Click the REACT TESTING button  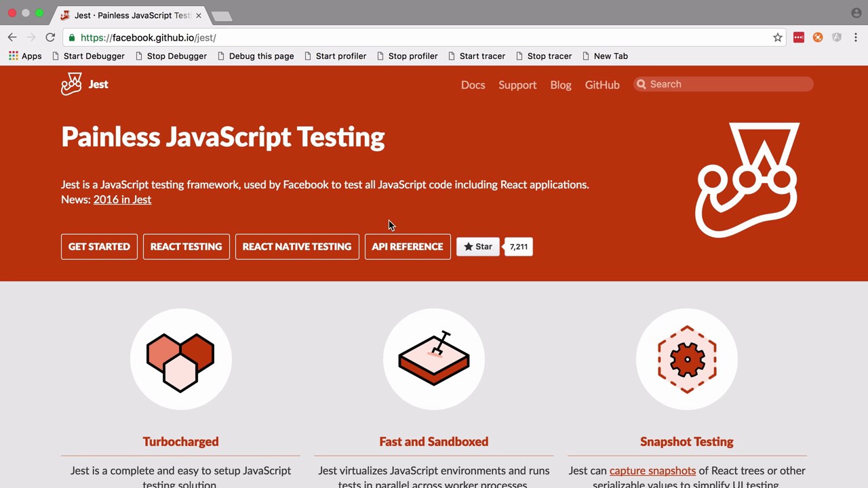coord(186,247)
